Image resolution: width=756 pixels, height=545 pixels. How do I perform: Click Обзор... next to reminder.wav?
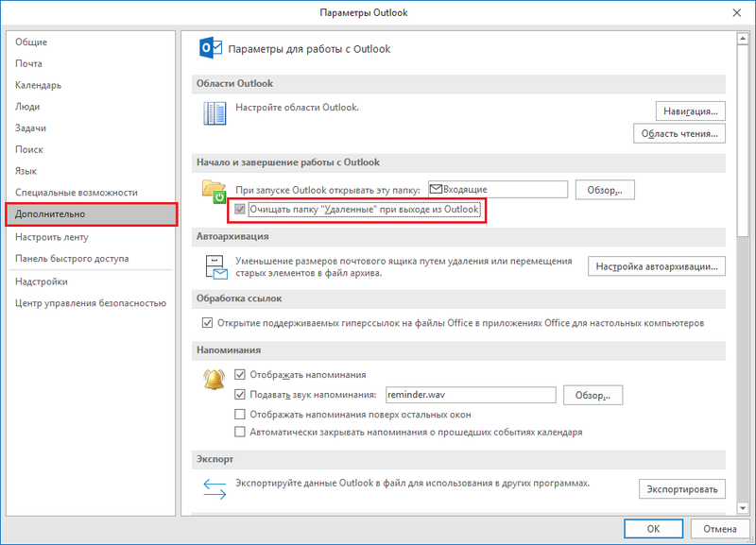(x=593, y=395)
